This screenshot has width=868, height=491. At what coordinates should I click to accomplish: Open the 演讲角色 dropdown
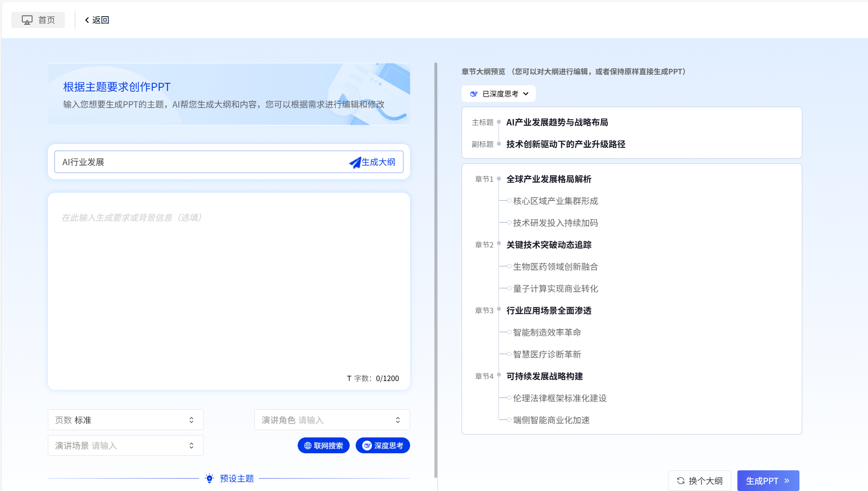[x=332, y=420]
